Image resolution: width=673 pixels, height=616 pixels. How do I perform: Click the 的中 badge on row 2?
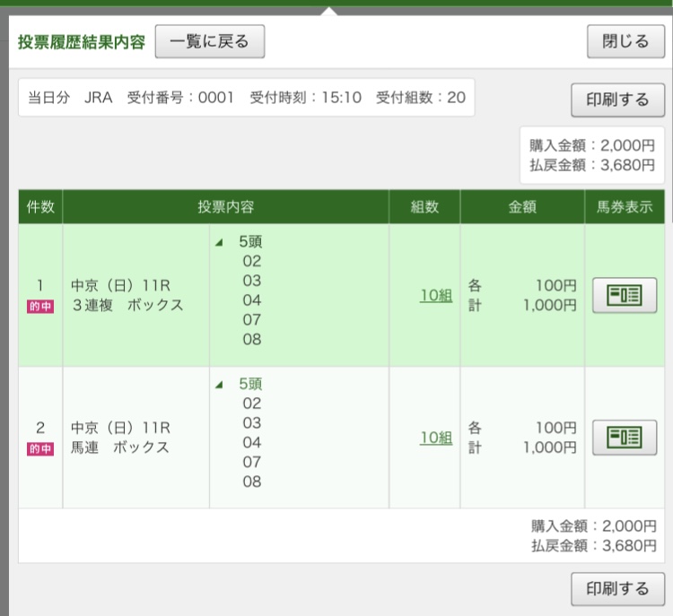(40, 449)
